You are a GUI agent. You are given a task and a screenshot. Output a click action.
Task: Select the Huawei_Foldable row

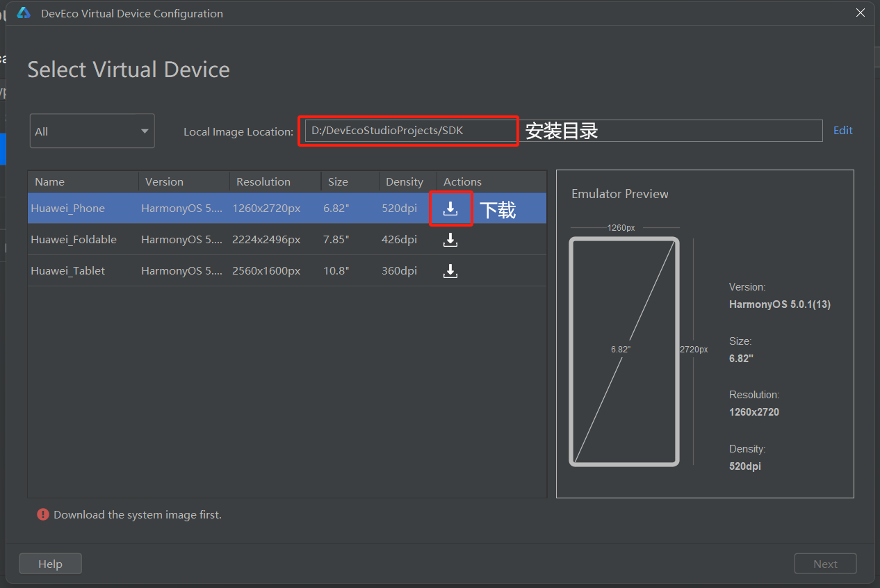click(287, 239)
